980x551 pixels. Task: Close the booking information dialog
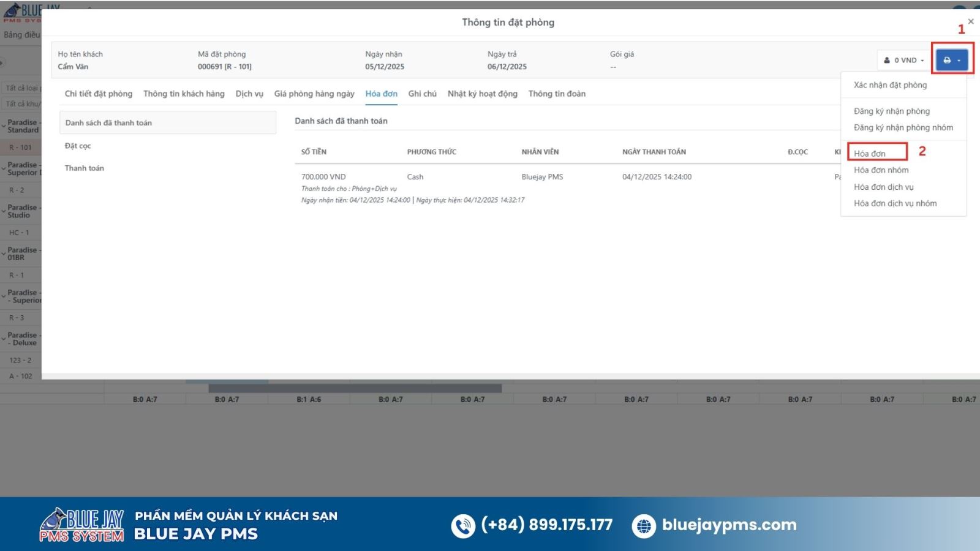tap(970, 21)
